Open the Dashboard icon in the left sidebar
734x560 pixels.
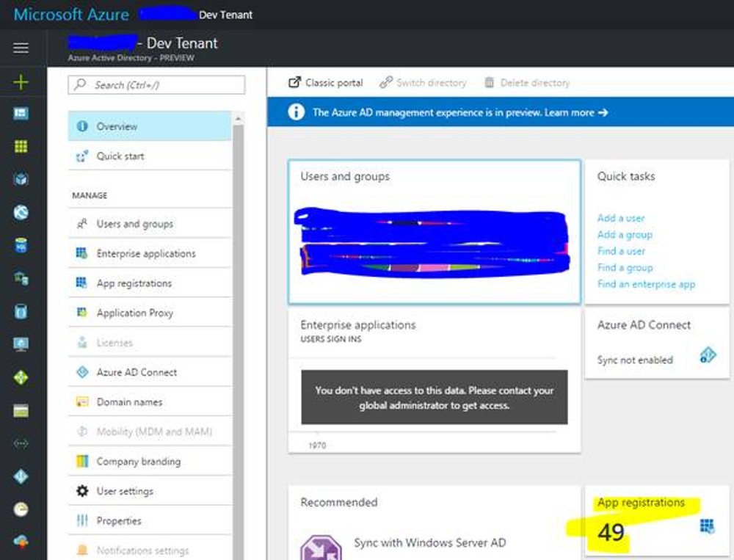pyautogui.click(x=20, y=112)
